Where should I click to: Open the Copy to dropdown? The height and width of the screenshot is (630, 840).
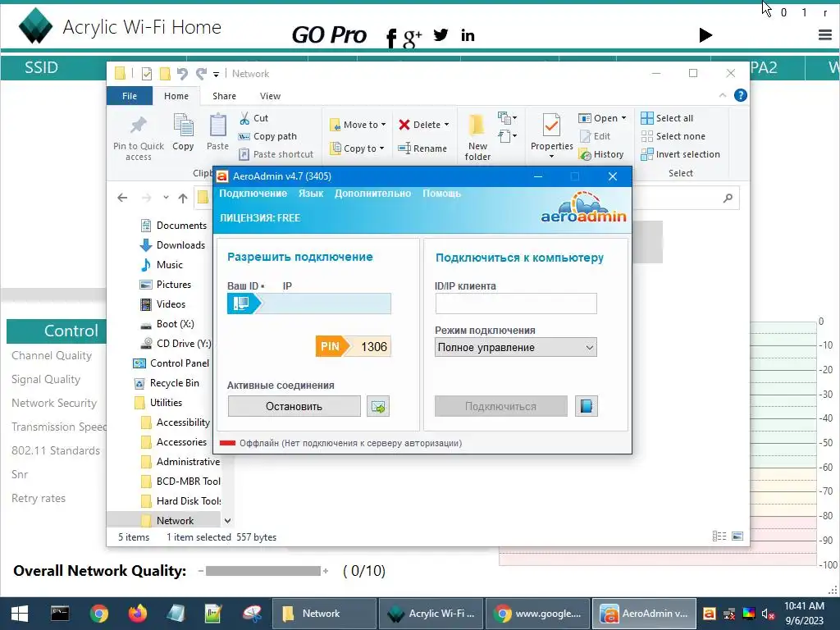358,148
